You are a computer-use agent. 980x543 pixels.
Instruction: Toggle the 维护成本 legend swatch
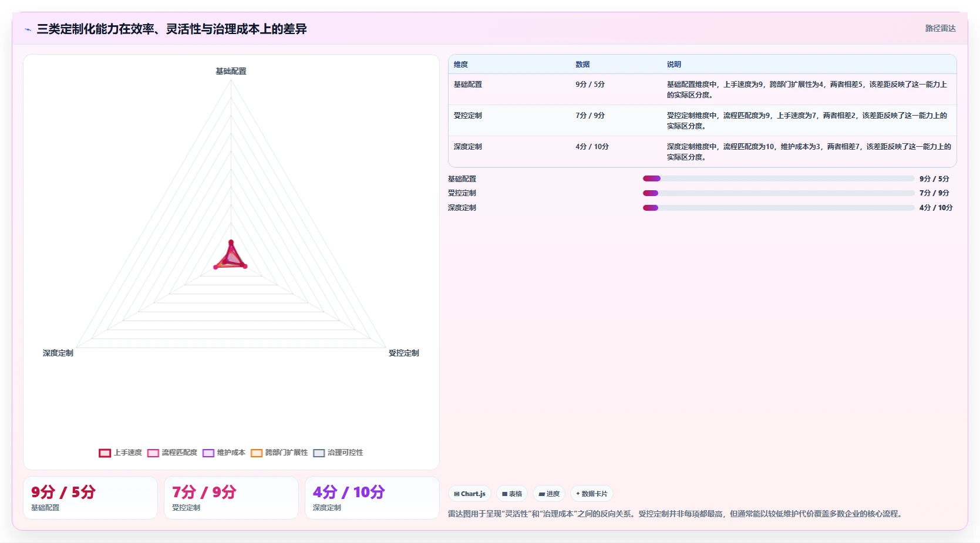pos(208,453)
